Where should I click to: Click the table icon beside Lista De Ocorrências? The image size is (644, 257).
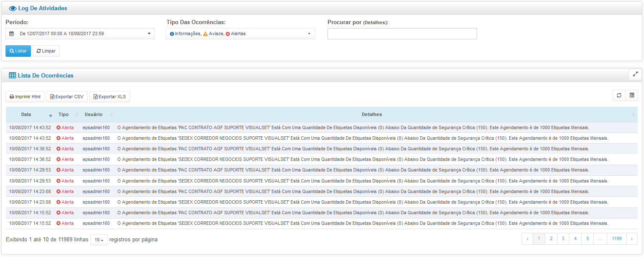12,76
